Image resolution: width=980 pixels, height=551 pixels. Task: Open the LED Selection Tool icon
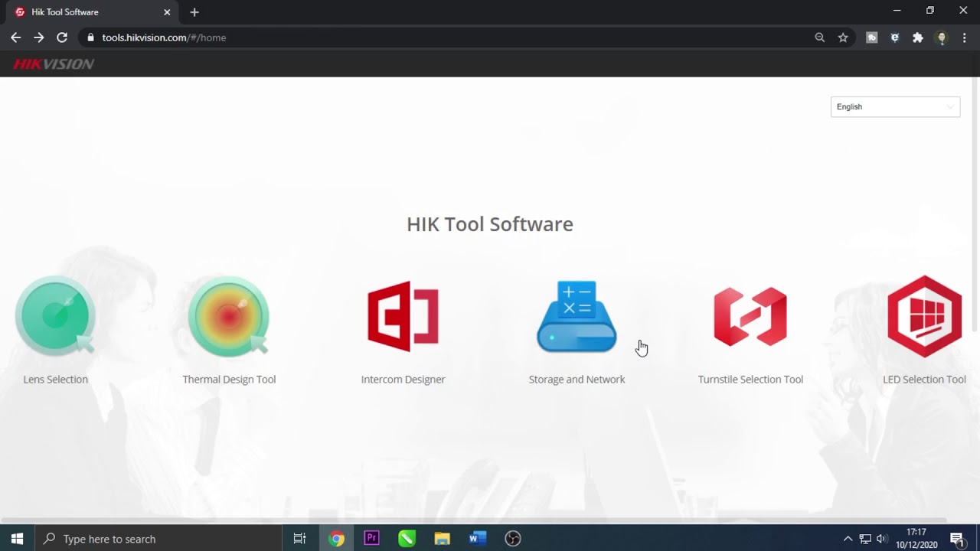tap(924, 316)
